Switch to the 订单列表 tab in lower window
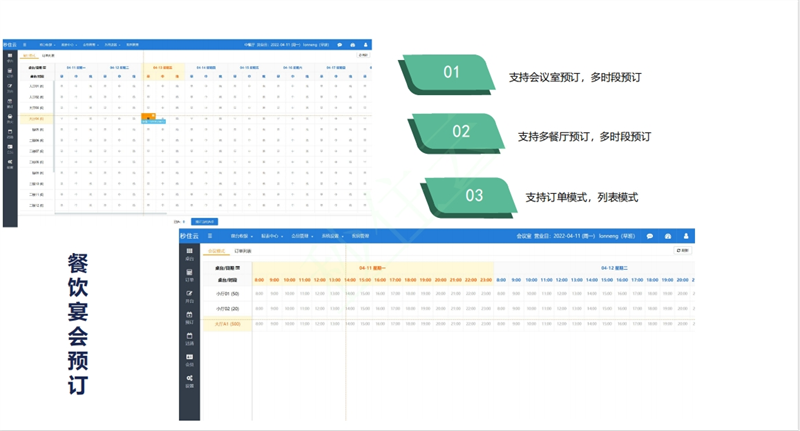 point(243,251)
